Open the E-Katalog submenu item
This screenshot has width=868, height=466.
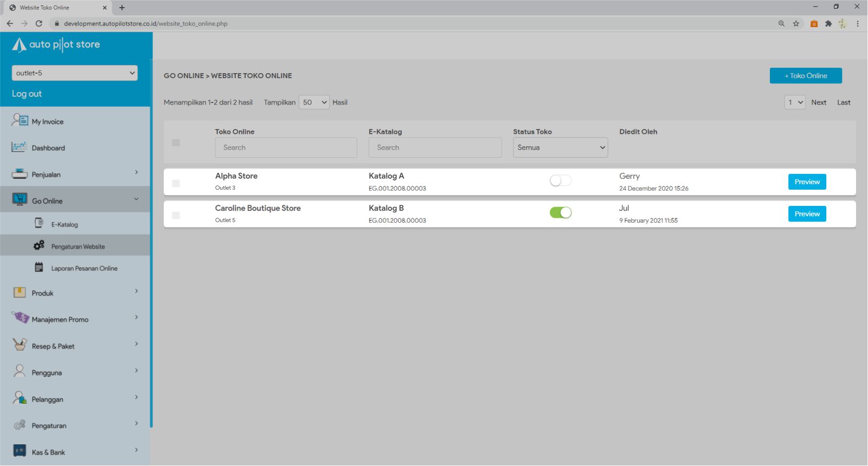[x=64, y=224]
